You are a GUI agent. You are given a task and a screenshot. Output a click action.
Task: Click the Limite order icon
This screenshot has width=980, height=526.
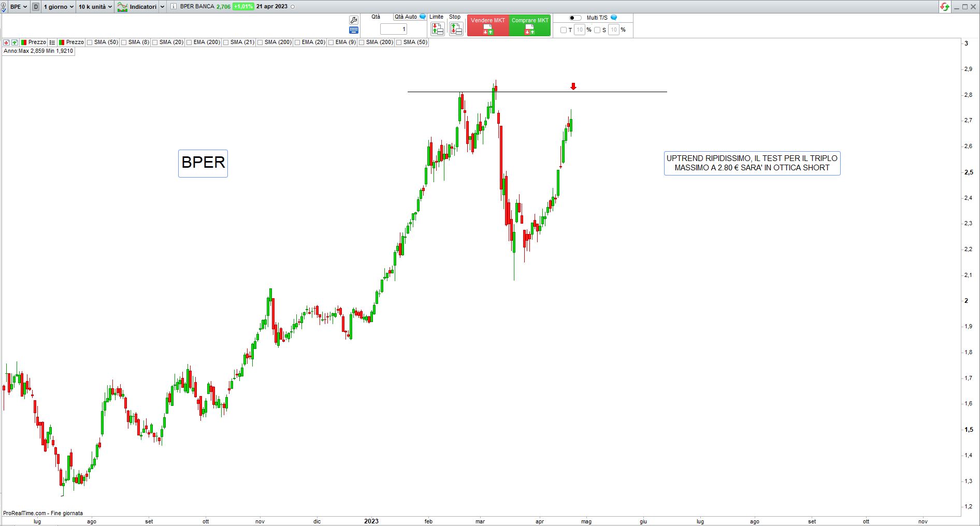click(x=437, y=29)
